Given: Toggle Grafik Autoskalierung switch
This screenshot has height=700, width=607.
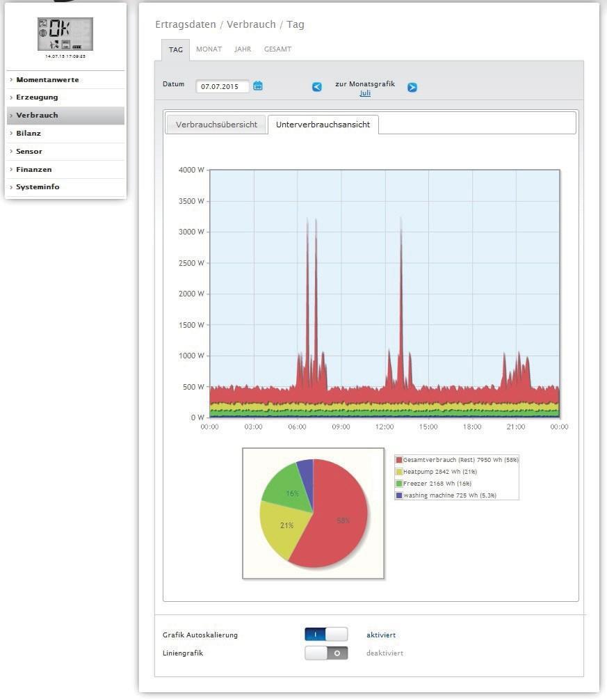Looking at the screenshot, I should pyautogui.click(x=326, y=635).
